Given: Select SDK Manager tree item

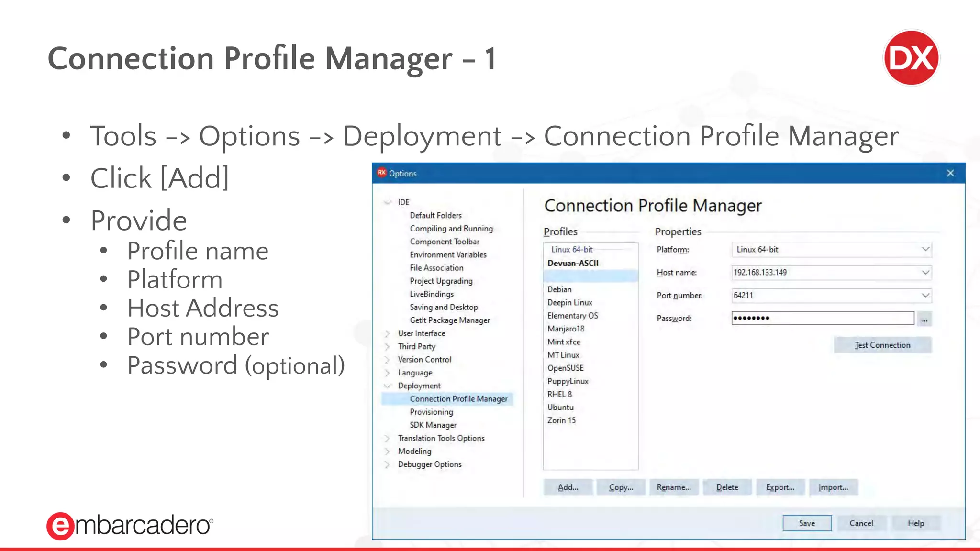Looking at the screenshot, I should pos(433,425).
